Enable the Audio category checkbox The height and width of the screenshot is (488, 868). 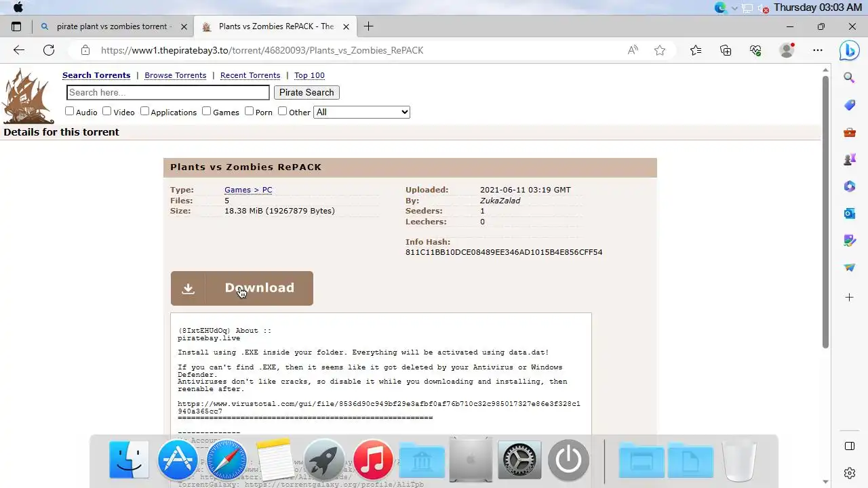point(69,111)
